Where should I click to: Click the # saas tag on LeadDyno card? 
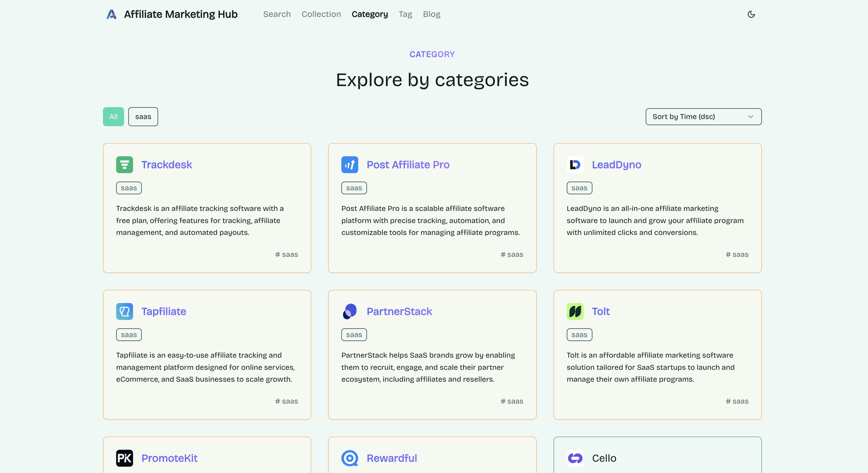pyautogui.click(x=737, y=254)
